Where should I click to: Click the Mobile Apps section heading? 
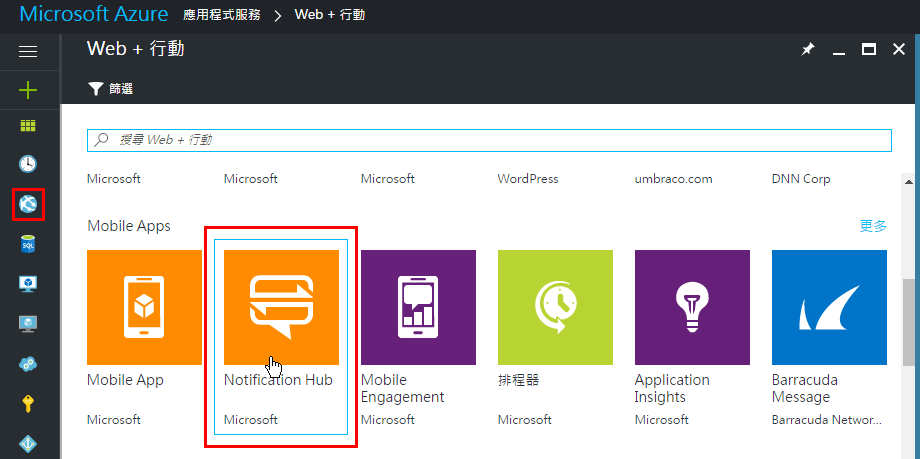click(x=129, y=226)
